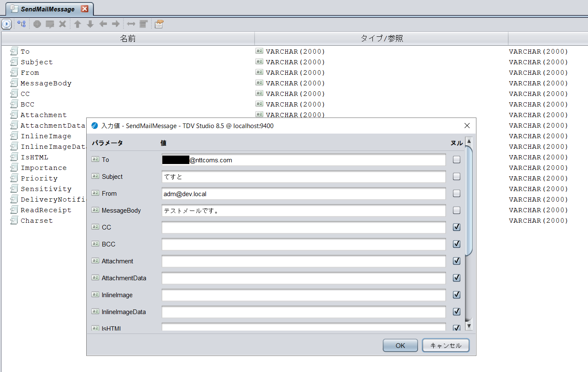The width and height of the screenshot is (588, 372).
Task: Uncheck the null checkbox for InlineImageData
Action: click(x=457, y=312)
